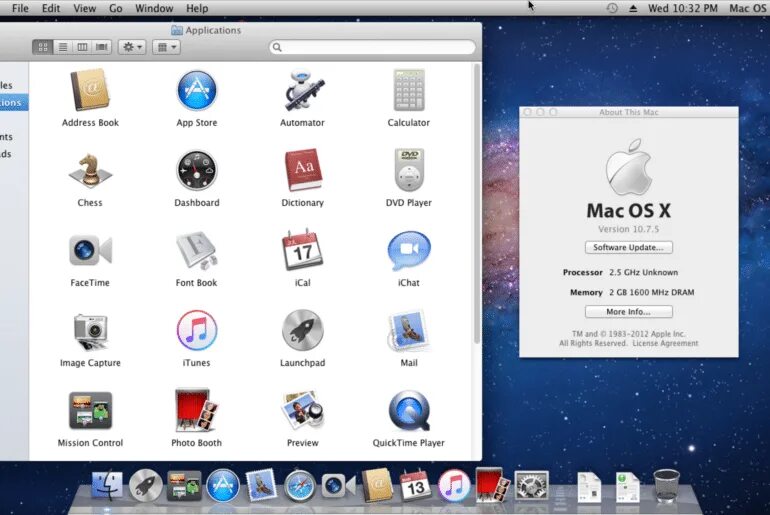
Task: Open iCal from the Dock
Action: tap(415, 486)
